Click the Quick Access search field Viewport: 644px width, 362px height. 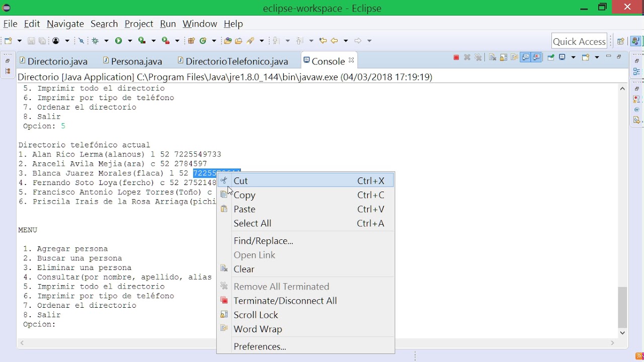(x=579, y=41)
